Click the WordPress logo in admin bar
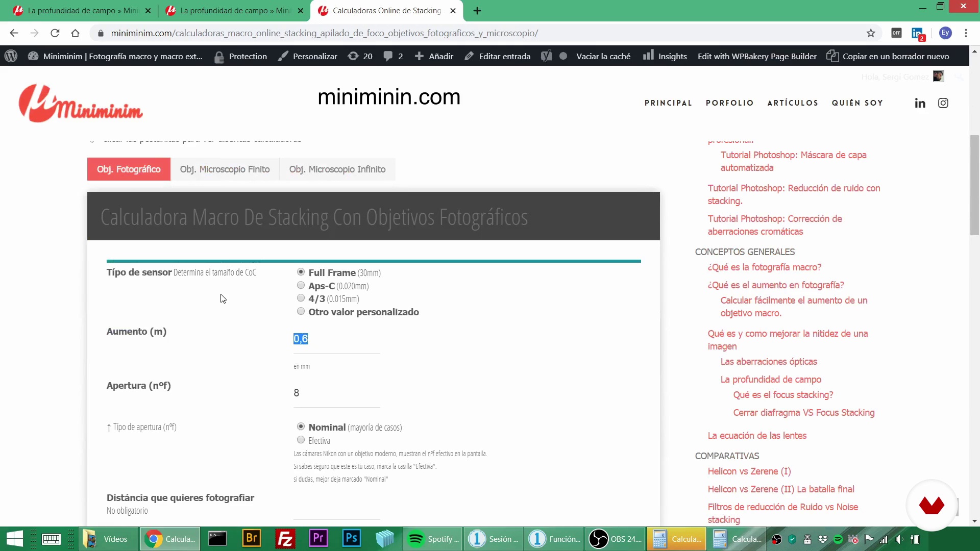980x551 pixels. click(x=11, y=56)
